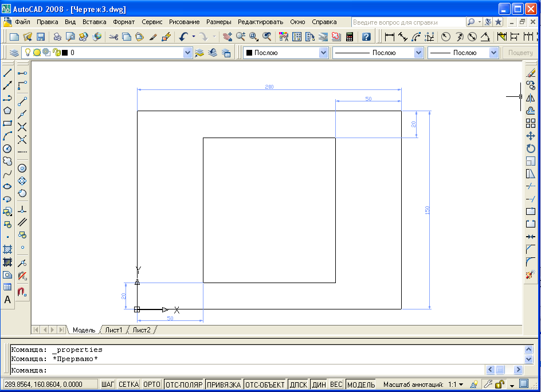Open the Сервис menu
541x392 pixels.
coord(152,22)
